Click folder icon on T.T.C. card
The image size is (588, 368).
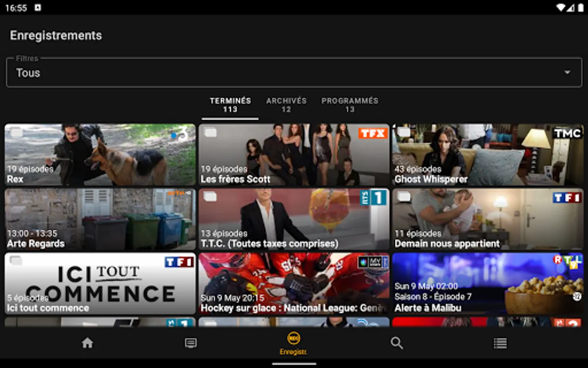tap(210, 197)
